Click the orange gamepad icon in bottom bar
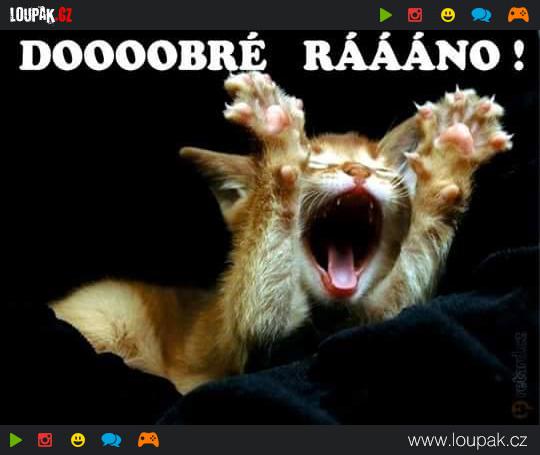This screenshot has width=540, height=455. coord(148,440)
